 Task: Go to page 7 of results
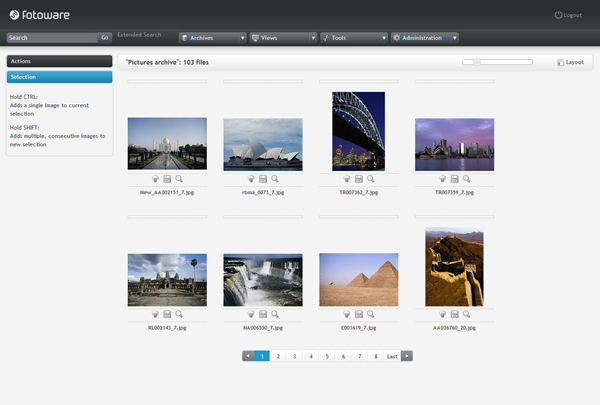tap(360, 356)
